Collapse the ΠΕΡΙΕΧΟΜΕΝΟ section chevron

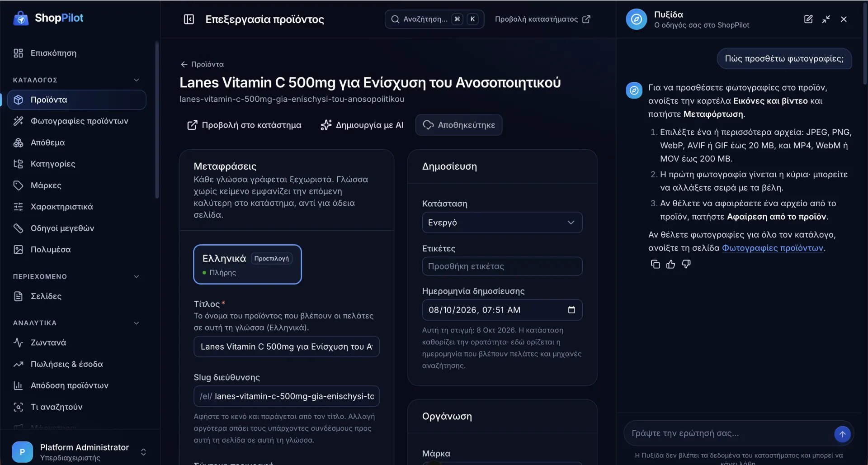[x=136, y=276]
